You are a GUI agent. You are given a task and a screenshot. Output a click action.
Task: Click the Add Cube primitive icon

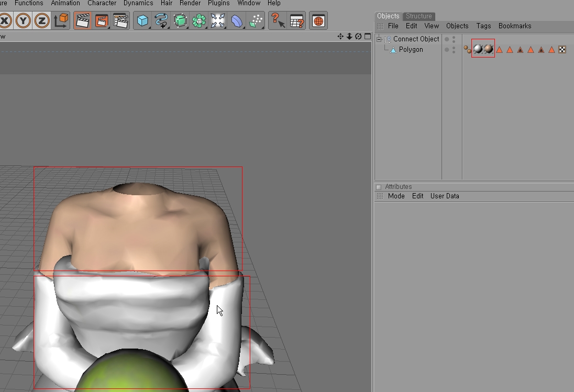pyautogui.click(x=142, y=21)
